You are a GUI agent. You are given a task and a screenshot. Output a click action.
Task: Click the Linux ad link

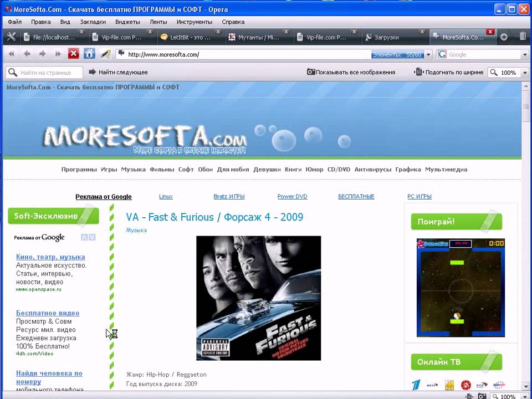[x=166, y=196]
